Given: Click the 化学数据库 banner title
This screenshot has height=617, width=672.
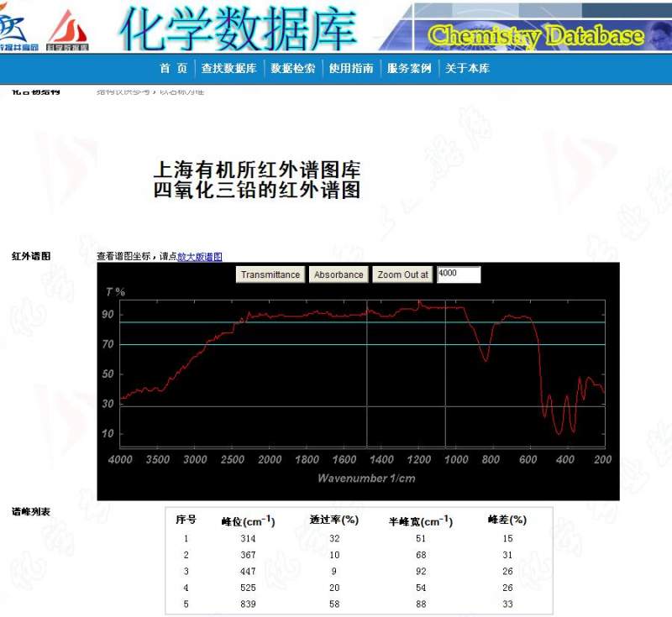Looking at the screenshot, I should click(x=239, y=29).
